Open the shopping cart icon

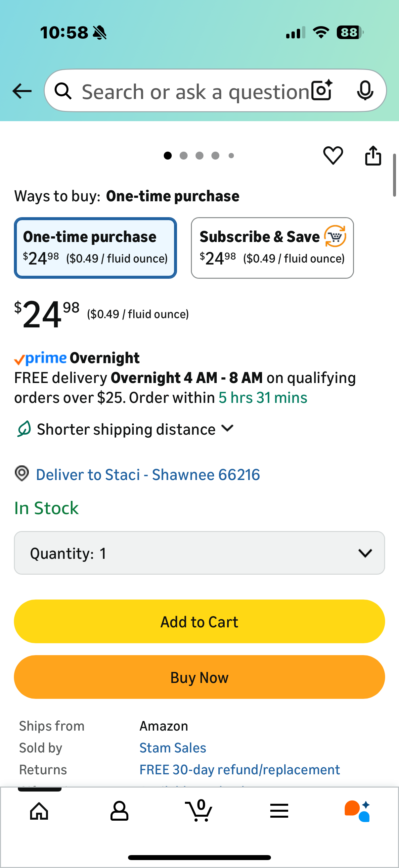(x=199, y=811)
